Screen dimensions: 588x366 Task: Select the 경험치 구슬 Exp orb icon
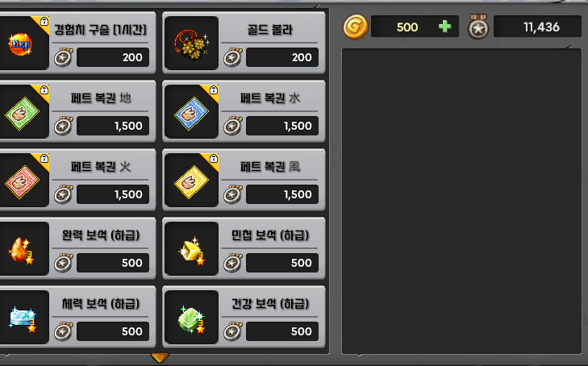(20, 44)
